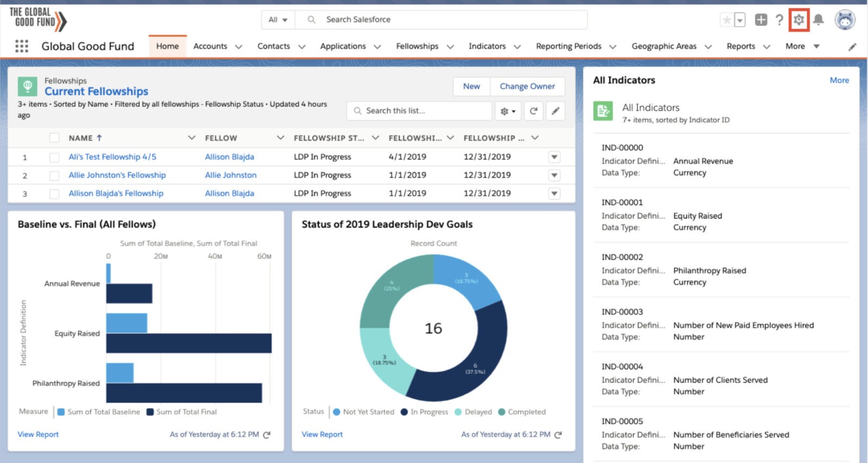Expand the Indicators tab chevron
This screenshot has width=868, height=463.
point(517,47)
